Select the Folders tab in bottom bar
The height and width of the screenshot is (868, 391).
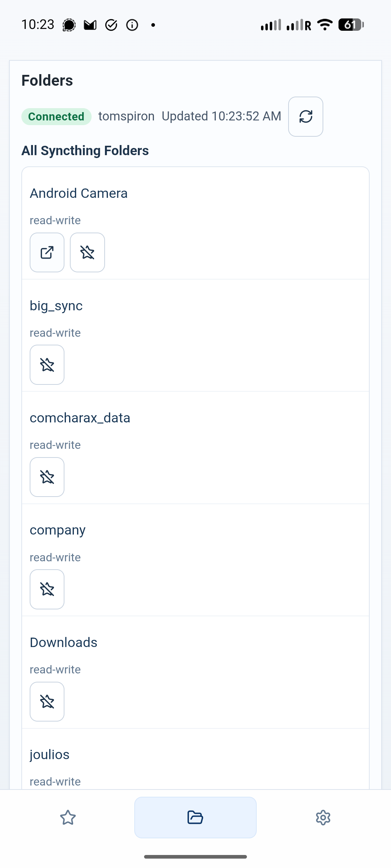coord(195,817)
